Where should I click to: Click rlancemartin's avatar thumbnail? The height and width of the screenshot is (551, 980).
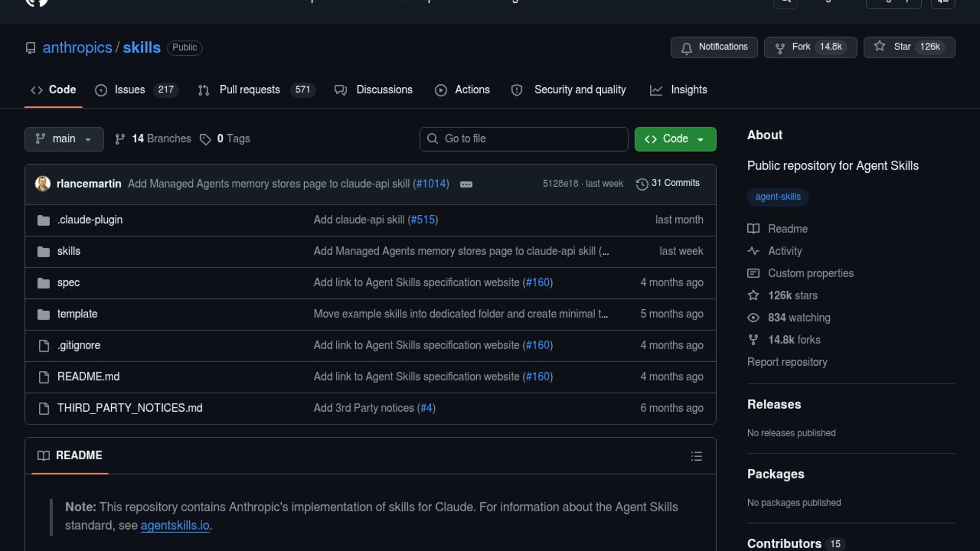43,184
